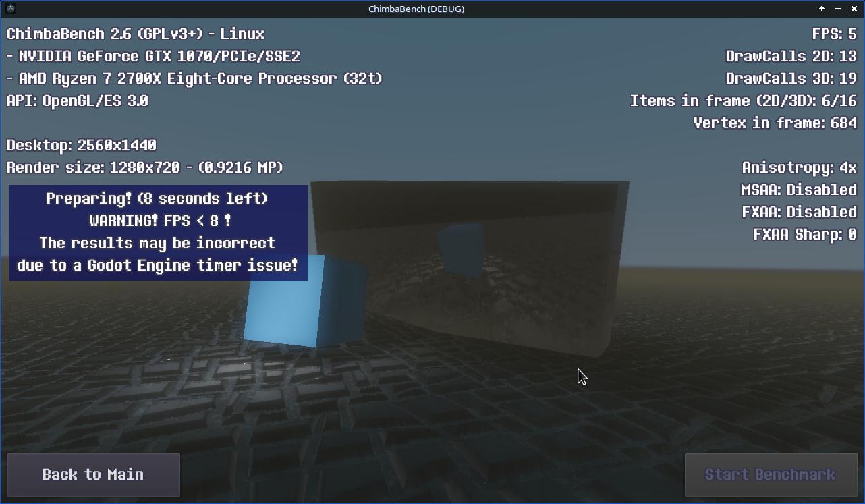Click the FXAA: Disabled status
The width and height of the screenshot is (865, 504).
(x=800, y=212)
